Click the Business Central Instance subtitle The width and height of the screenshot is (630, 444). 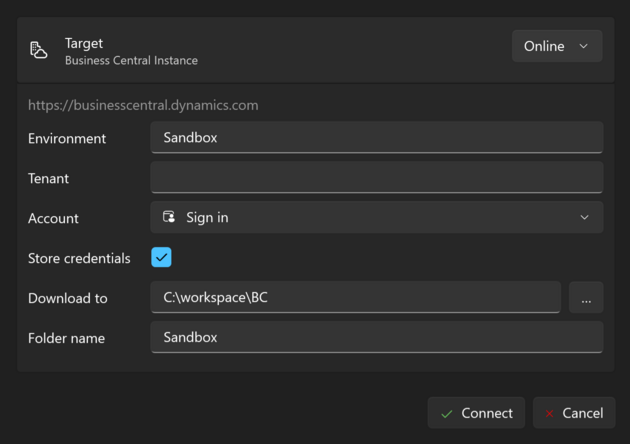click(131, 60)
